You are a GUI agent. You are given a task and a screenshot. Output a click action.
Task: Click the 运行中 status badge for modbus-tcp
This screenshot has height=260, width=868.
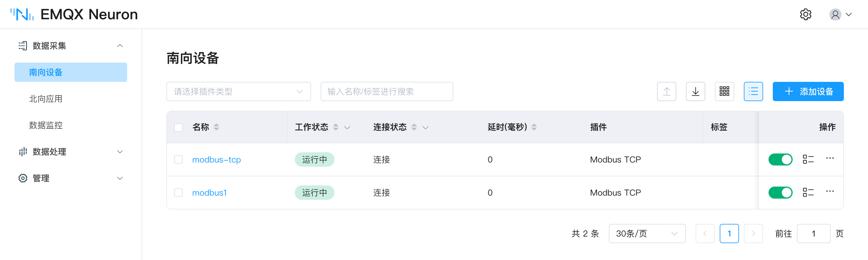pos(314,159)
